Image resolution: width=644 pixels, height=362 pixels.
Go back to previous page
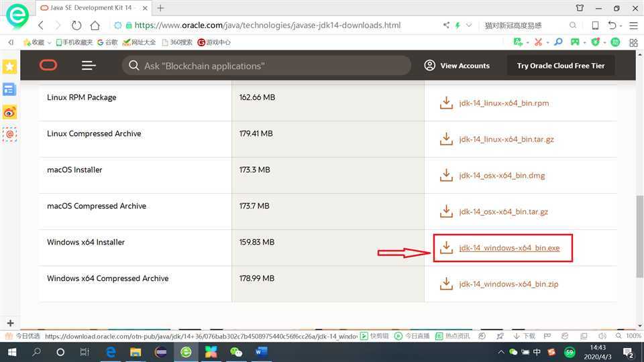[41, 25]
